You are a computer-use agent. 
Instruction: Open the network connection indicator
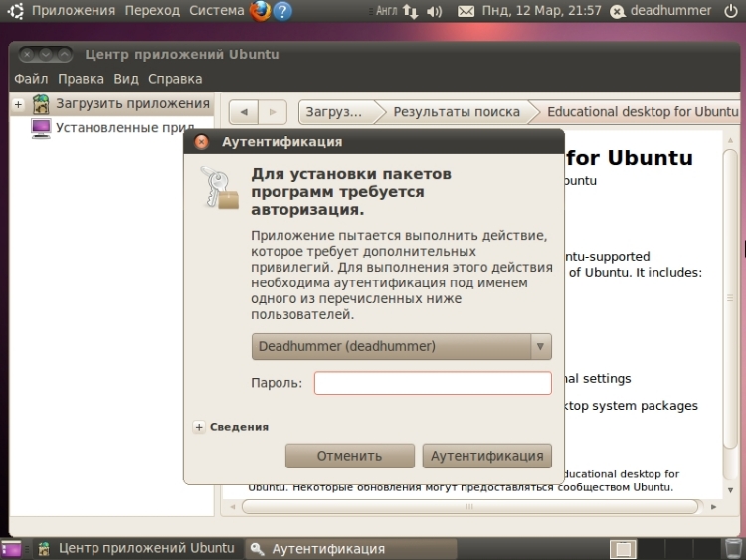pos(411,11)
